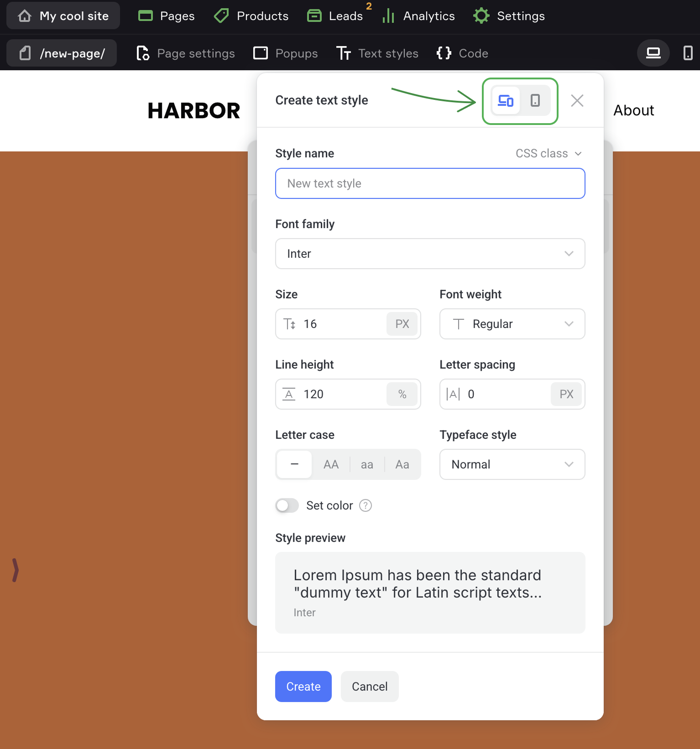Go to the Analytics menu
The width and height of the screenshot is (700, 749).
(x=418, y=16)
